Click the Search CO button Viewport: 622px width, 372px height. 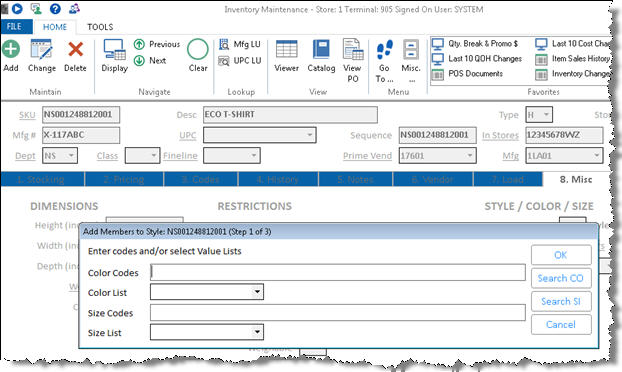click(561, 278)
